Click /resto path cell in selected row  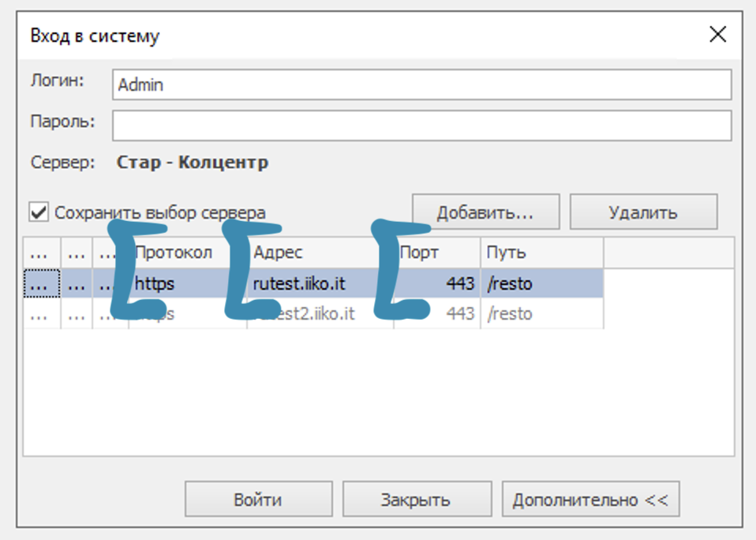(x=510, y=283)
